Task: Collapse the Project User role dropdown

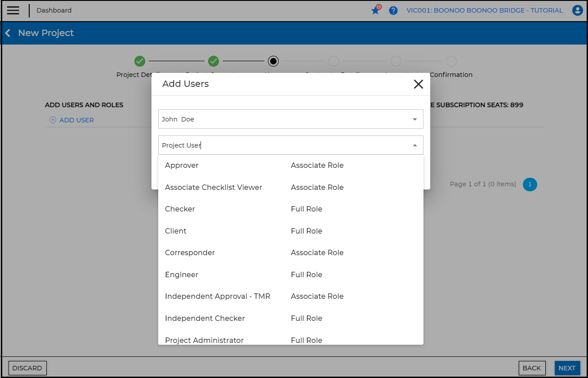Action: (414, 145)
